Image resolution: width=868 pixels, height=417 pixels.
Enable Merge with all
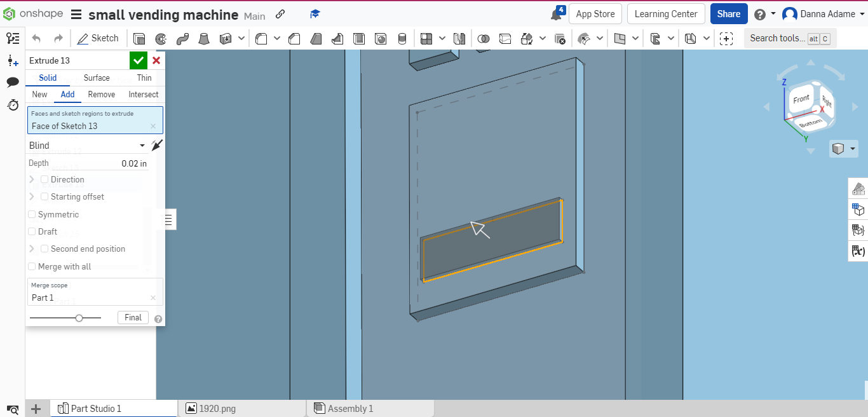(32, 266)
